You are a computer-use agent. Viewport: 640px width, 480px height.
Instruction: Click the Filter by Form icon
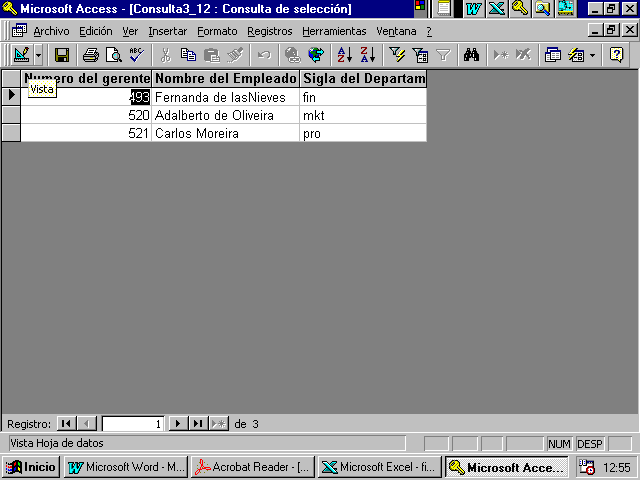(x=420, y=55)
